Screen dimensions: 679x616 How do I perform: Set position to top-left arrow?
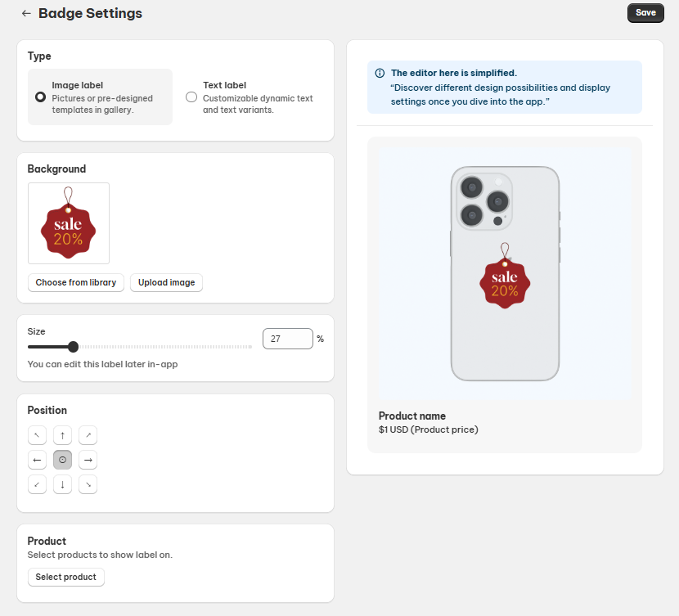point(37,434)
